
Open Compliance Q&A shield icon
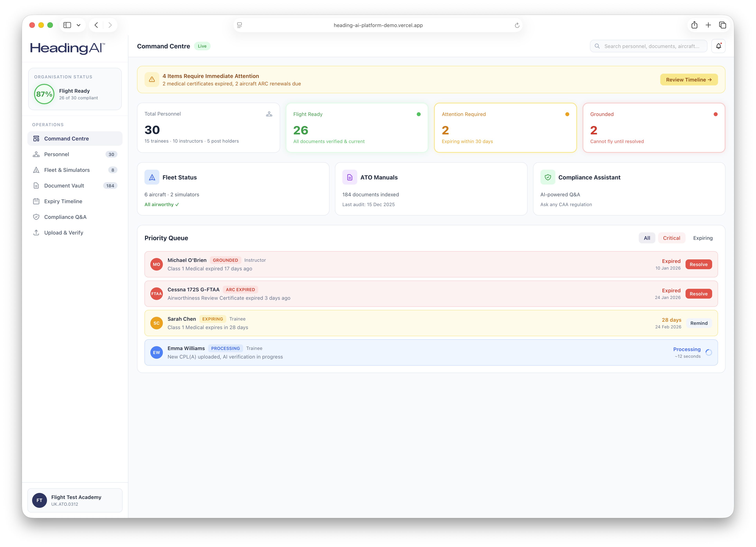click(x=36, y=217)
